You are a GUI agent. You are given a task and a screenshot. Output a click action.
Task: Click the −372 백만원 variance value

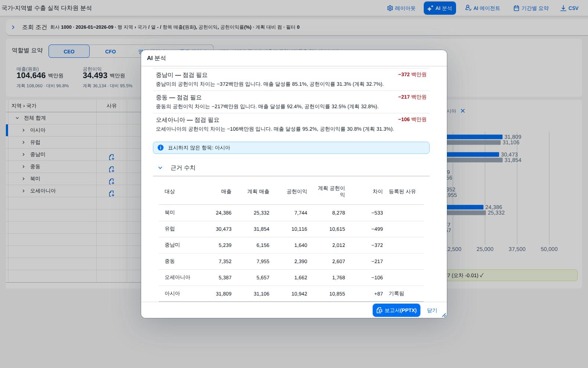coord(412,75)
